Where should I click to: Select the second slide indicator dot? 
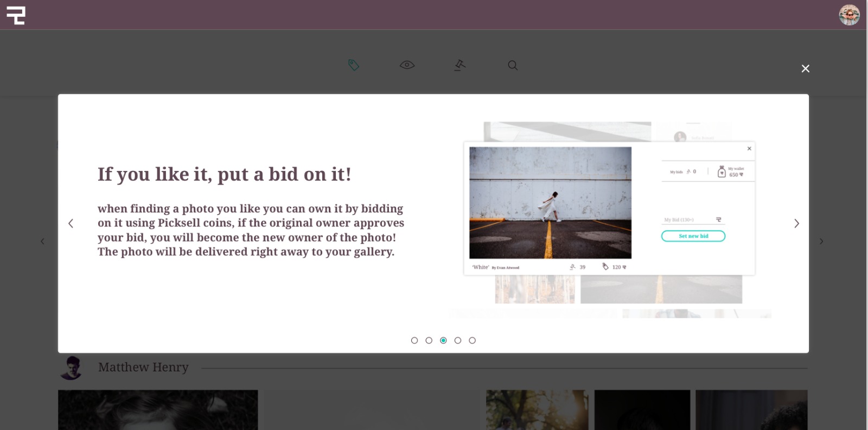tap(429, 340)
